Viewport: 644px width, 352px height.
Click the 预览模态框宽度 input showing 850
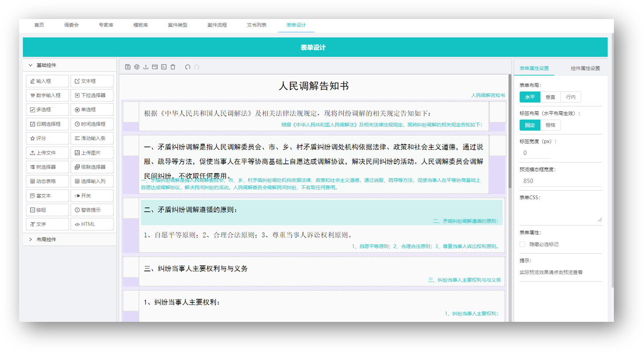pos(561,181)
